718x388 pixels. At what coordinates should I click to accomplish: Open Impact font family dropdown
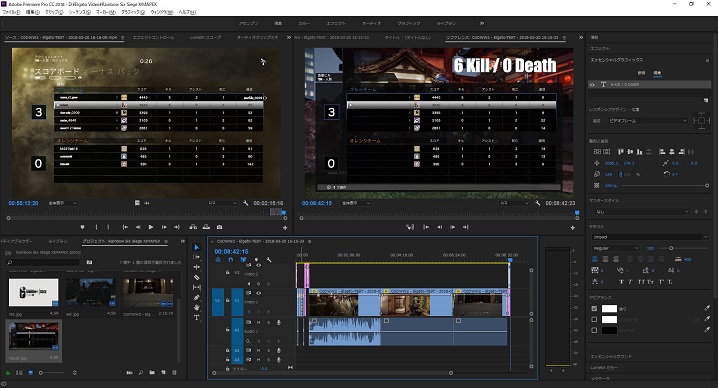[x=650, y=237]
